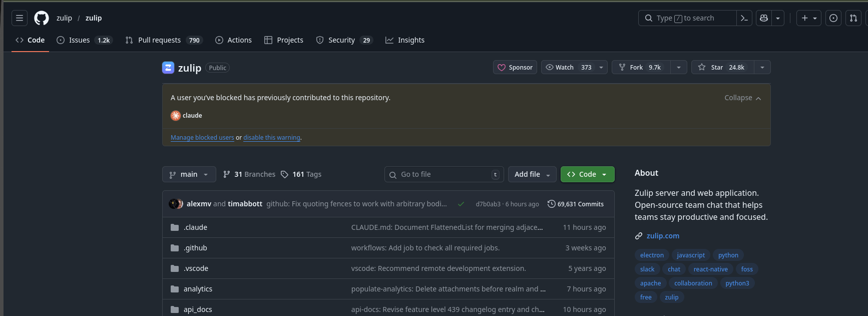Open the Copilot chat icon
Image resolution: width=868 pixels, height=316 pixels.
(764, 18)
